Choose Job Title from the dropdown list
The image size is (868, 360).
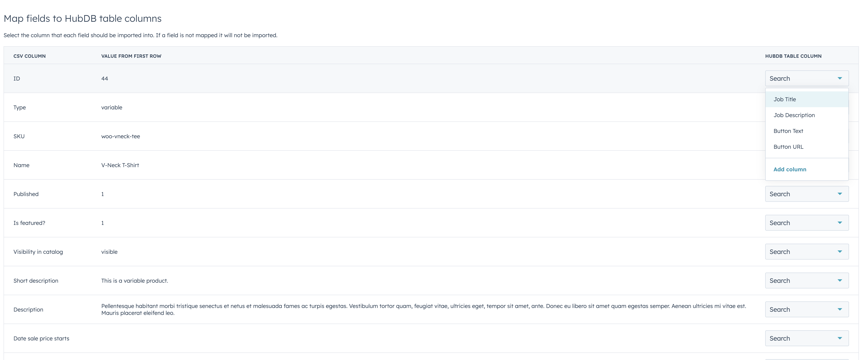(x=807, y=99)
